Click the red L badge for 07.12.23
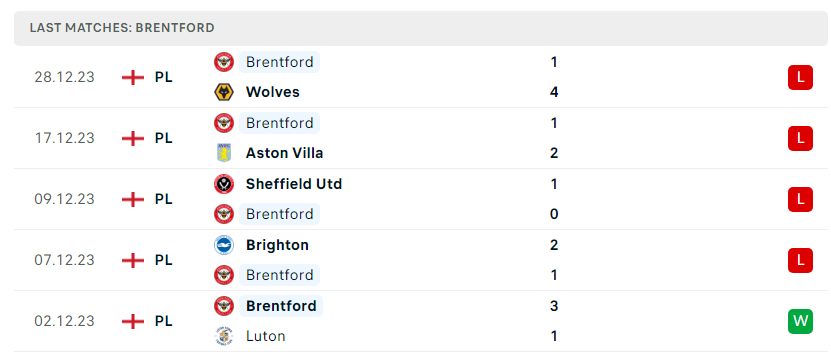Image resolution: width=831 pixels, height=360 pixels. click(x=800, y=260)
